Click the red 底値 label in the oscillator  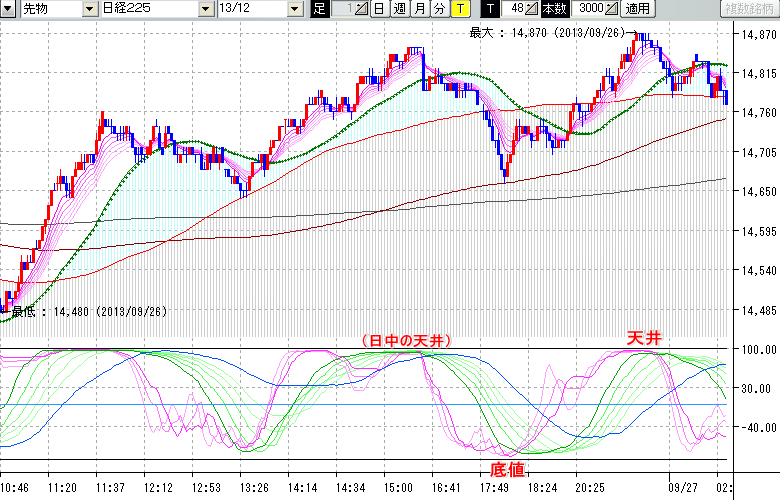click(x=508, y=469)
